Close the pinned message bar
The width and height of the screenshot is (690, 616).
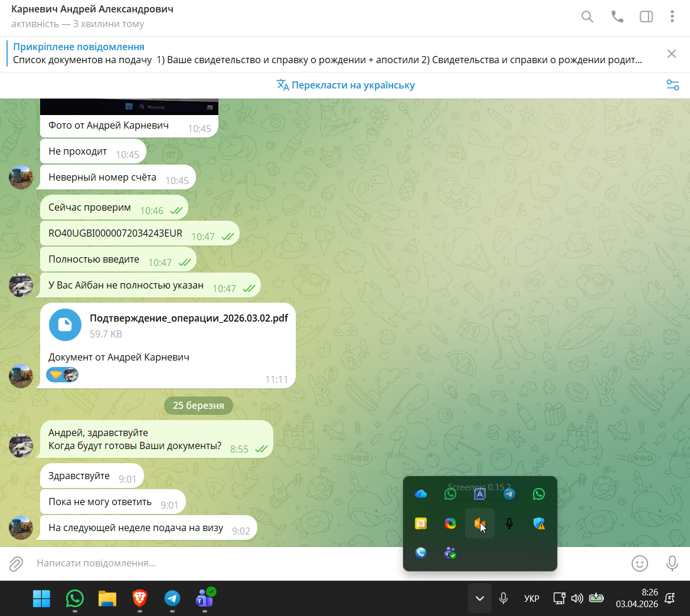(x=672, y=54)
